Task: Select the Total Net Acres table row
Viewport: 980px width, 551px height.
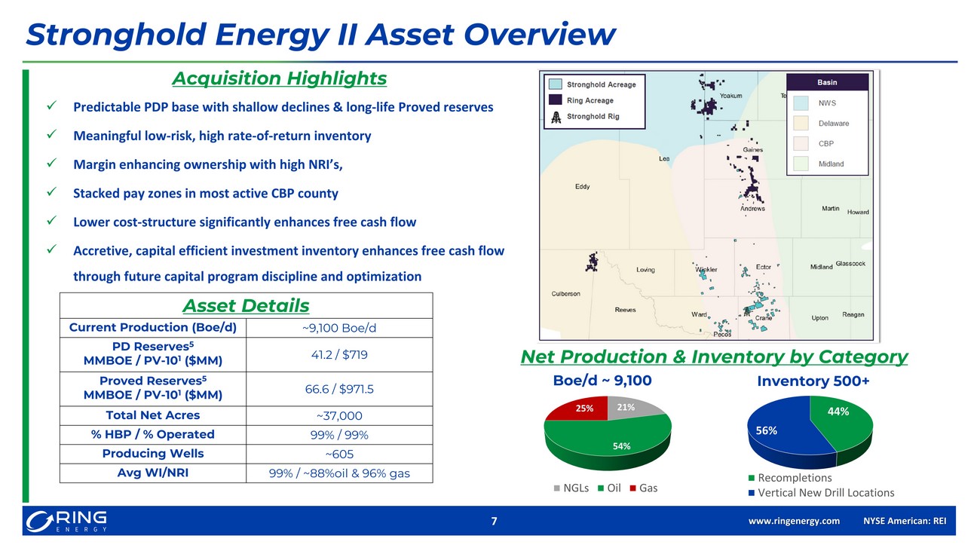Action: [x=246, y=415]
